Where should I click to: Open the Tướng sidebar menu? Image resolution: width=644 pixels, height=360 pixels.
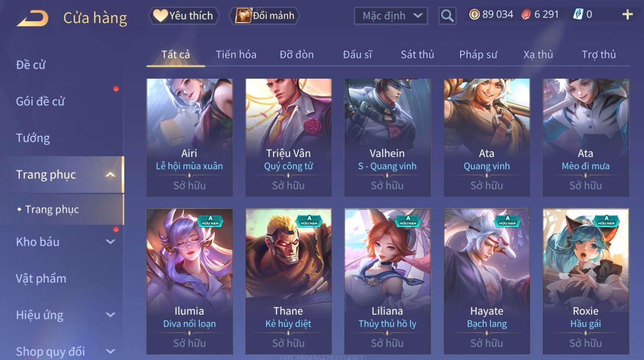(33, 138)
